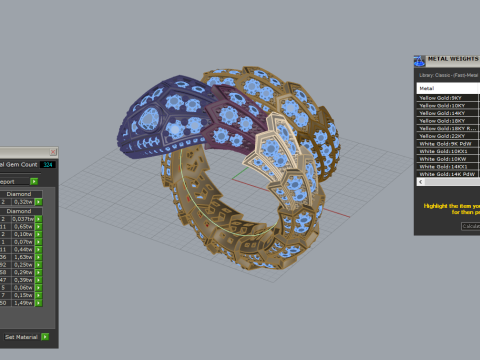Select White Gold:10KX1 in metal list

pos(447,151)
